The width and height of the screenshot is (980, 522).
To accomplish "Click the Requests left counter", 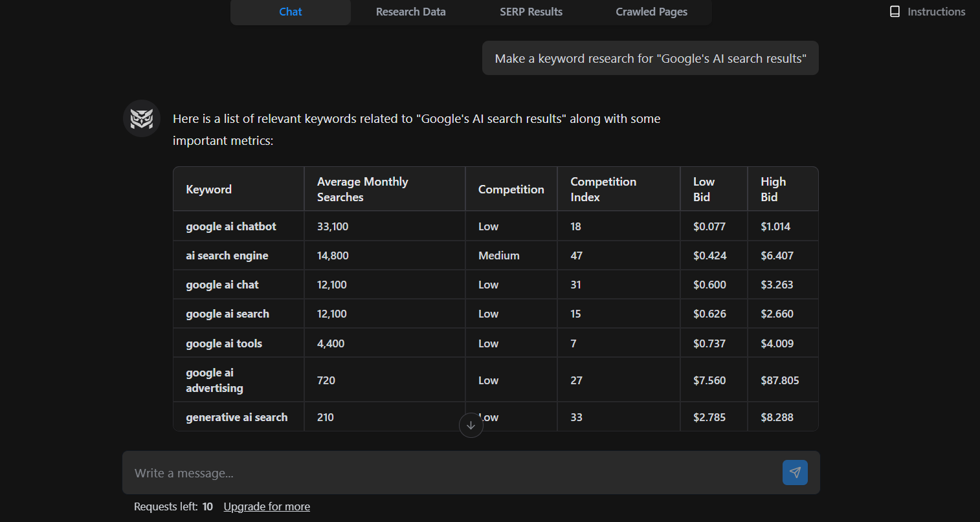I will [x=173, y=506].
